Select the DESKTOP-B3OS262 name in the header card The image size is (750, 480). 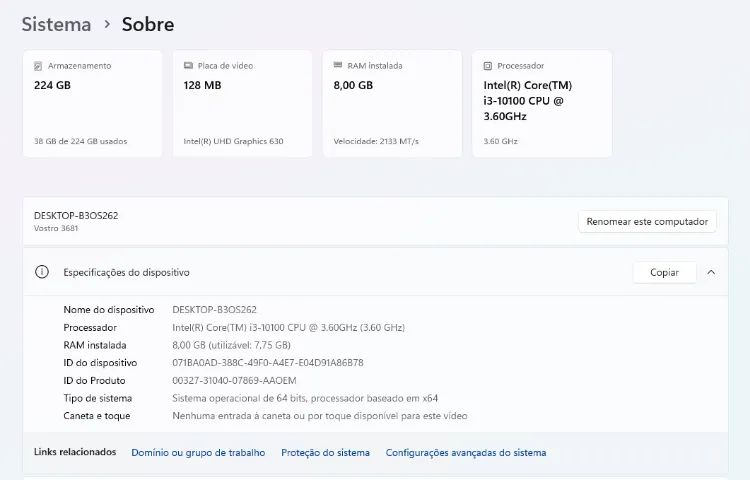click(x=76, y=216)
